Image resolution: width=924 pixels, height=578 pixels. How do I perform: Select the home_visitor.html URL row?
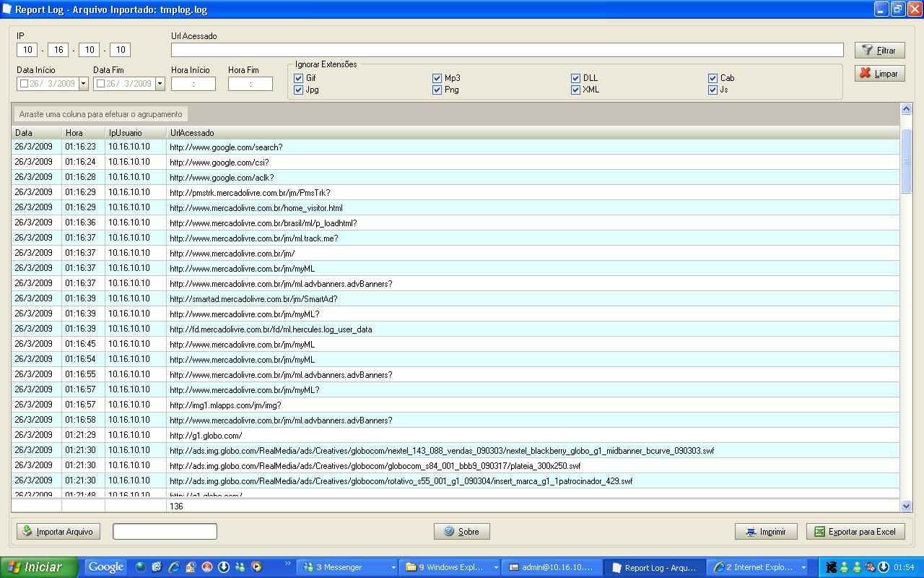point(456,207)
